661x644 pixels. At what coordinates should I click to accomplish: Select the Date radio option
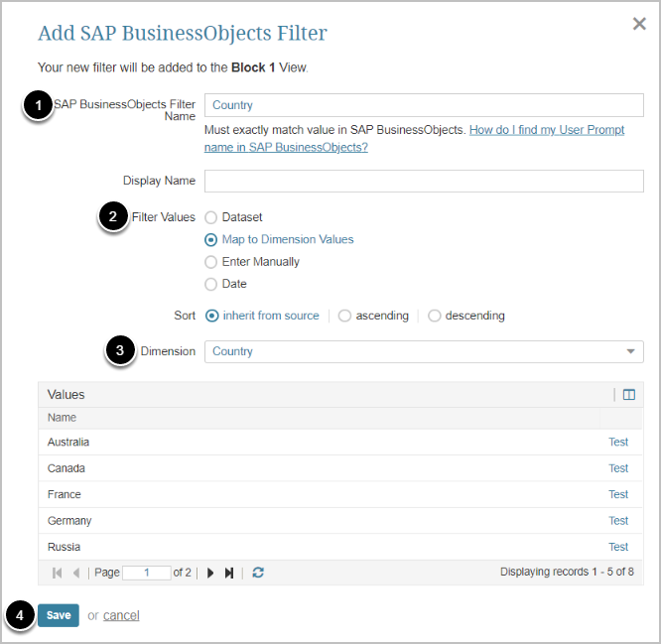[x=210, y=285]
